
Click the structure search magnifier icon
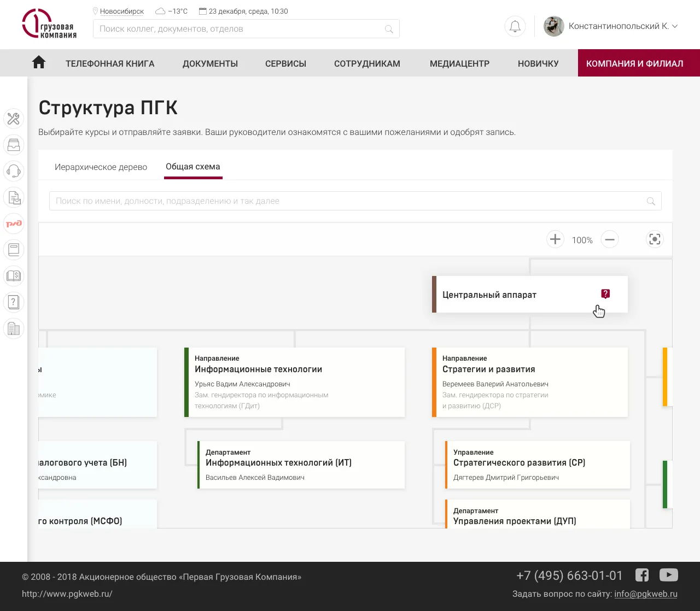[651, 201]
